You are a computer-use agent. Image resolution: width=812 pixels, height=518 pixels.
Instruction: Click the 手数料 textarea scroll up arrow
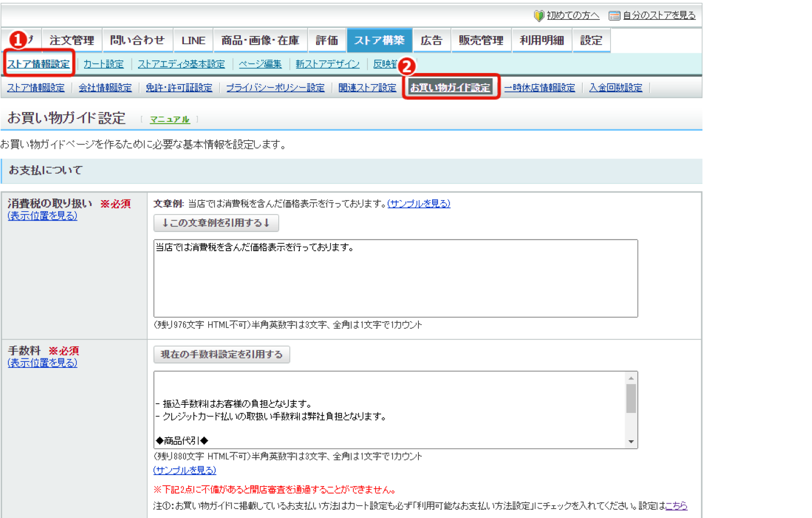[631, 378]
